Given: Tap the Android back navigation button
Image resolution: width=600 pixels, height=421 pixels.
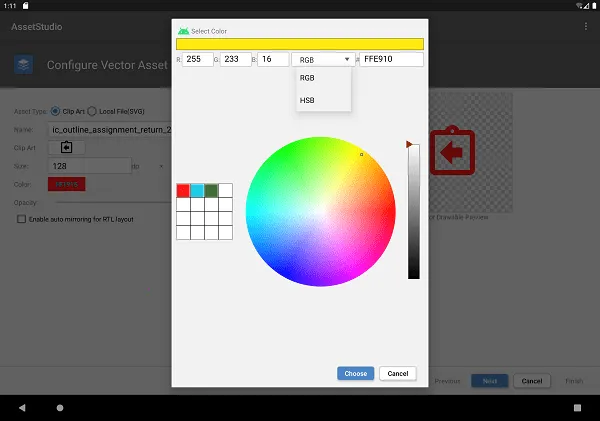Looking at the screenshot, I should 22,408.
